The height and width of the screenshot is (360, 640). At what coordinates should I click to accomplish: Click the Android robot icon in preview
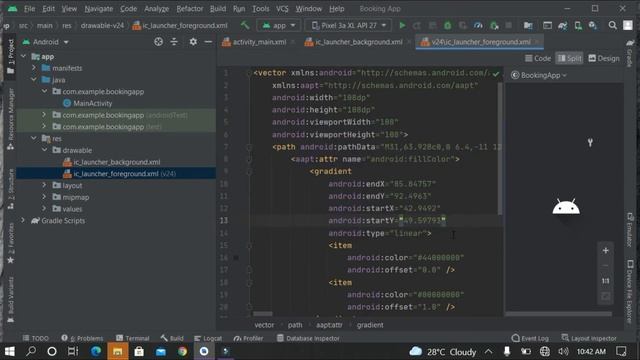(566, 207)
